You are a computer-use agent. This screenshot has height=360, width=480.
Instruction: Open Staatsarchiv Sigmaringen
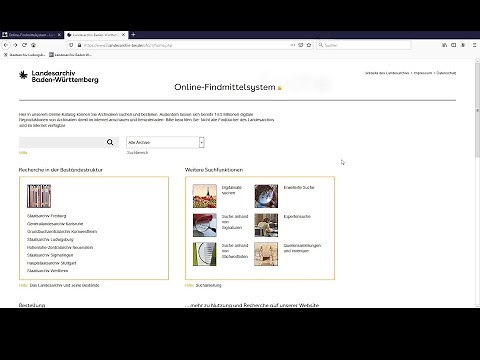[50, 255]
